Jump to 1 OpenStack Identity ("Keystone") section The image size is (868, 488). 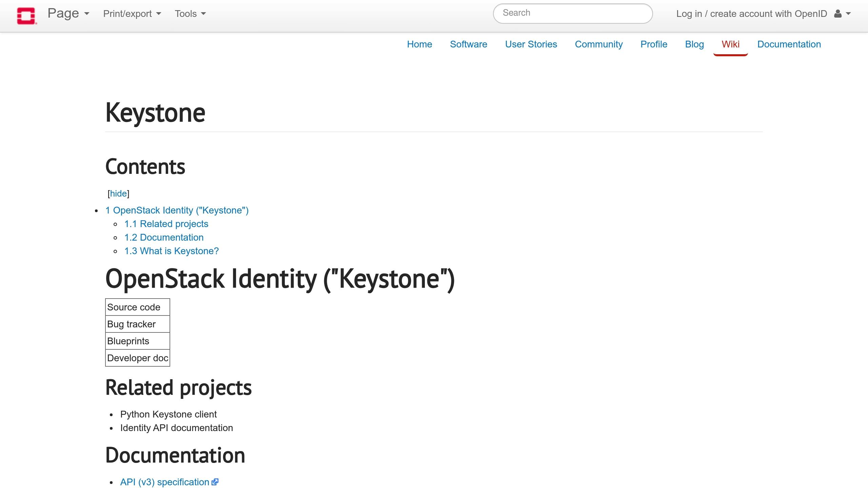point(177,210)
